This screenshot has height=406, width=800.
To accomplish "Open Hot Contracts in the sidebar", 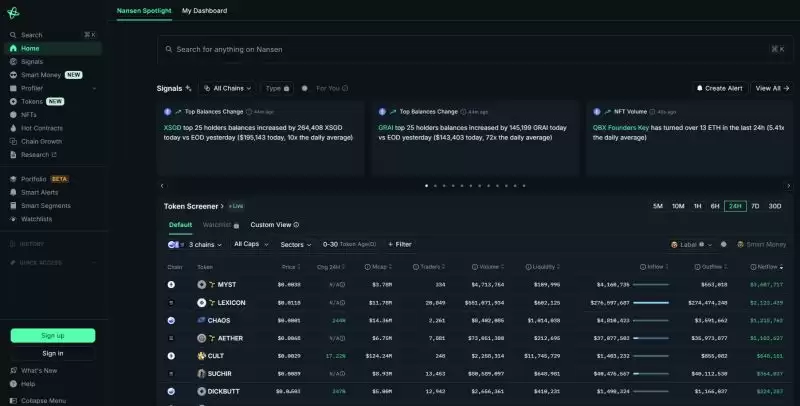I will pos(42,128).
